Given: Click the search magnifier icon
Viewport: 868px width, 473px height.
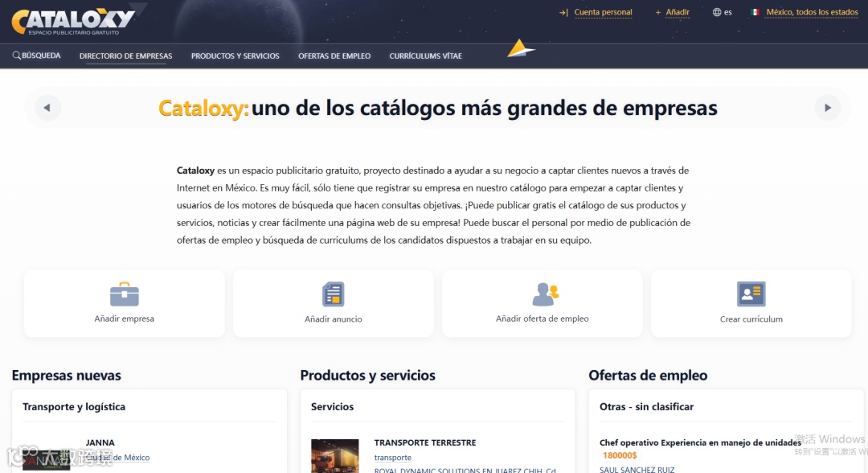Looking at the screenshot, I should point(16,56).
